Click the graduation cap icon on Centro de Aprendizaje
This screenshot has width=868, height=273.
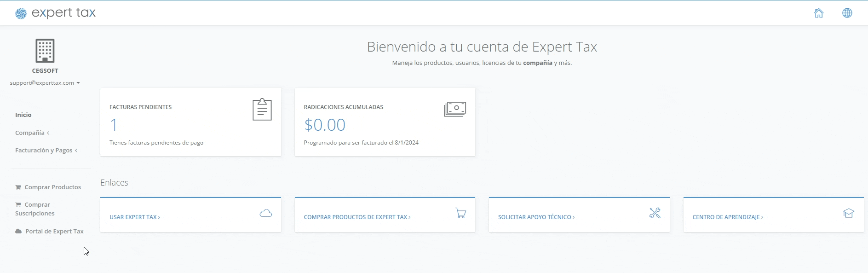point(849,213)
